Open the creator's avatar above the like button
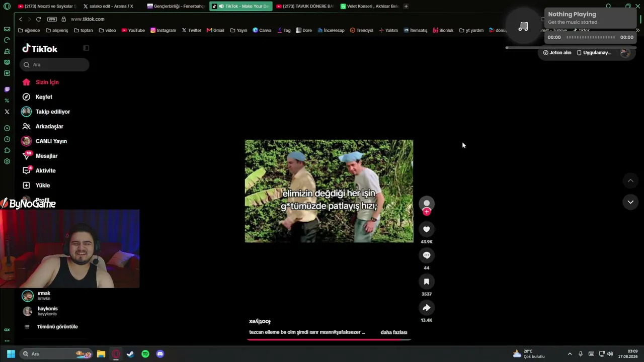 click(427, 203)
